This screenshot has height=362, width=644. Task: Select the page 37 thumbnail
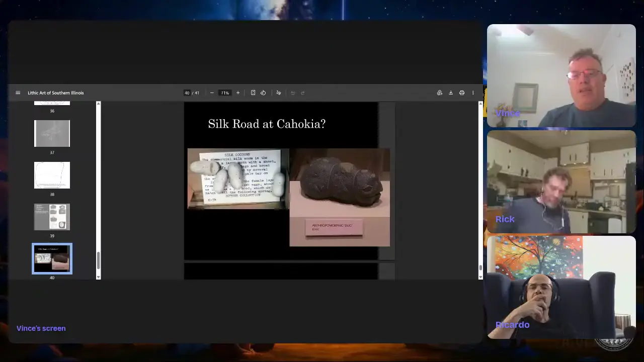52,133
